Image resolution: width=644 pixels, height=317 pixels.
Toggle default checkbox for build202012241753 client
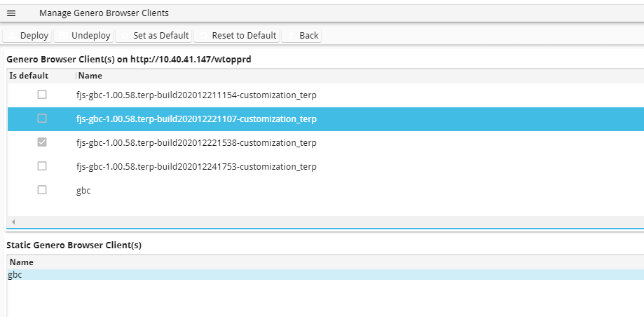[42, 166]
